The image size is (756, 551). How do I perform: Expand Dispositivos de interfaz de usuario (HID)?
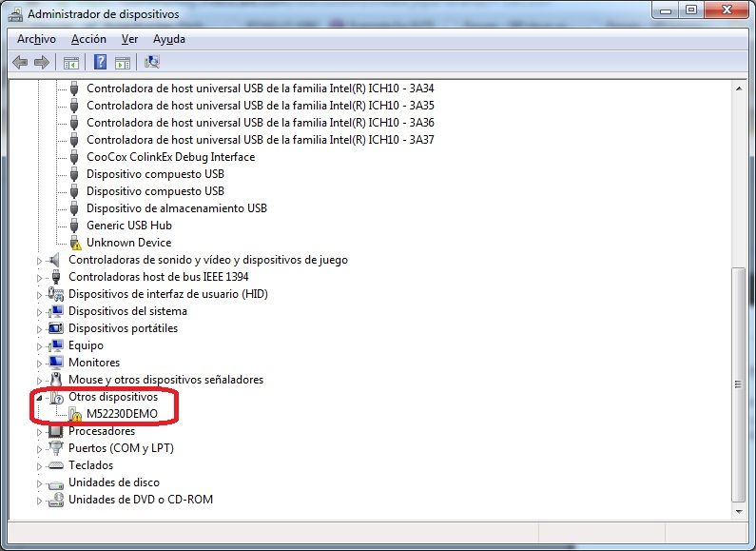[x=40, y=295]
